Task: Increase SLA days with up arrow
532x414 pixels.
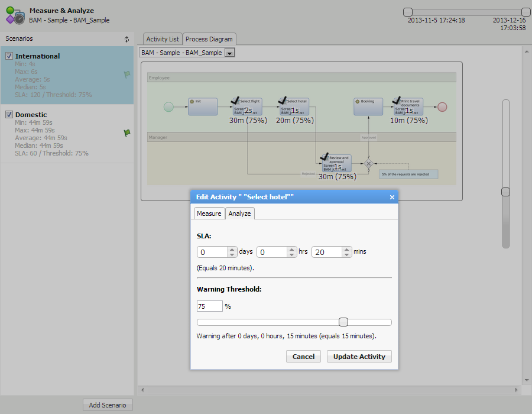Action: click(232, 250)
